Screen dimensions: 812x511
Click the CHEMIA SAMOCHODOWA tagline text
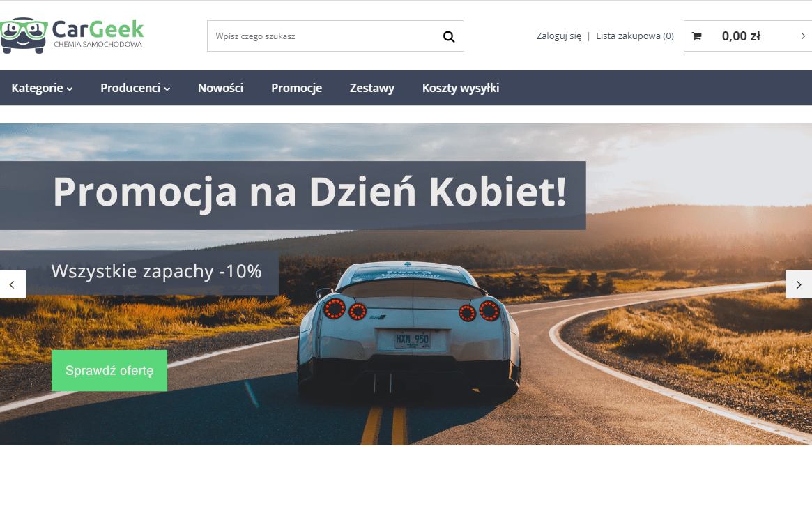click(x=98, y=45)
